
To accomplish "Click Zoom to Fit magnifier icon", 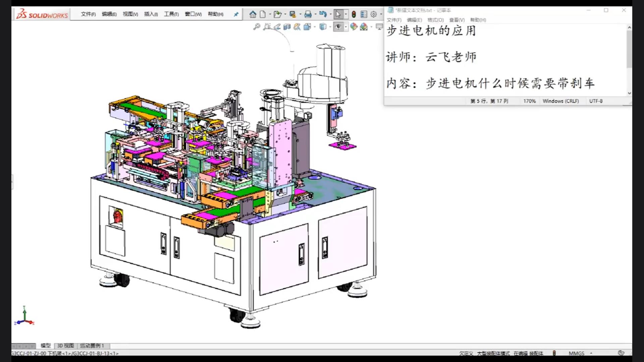I will [x=257, y=27].
